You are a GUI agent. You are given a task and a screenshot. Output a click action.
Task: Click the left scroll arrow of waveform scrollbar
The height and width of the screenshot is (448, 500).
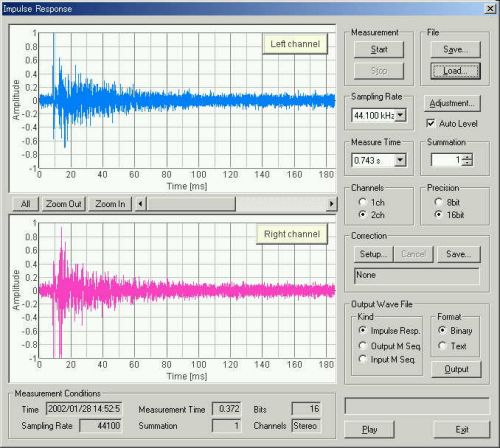140,204
